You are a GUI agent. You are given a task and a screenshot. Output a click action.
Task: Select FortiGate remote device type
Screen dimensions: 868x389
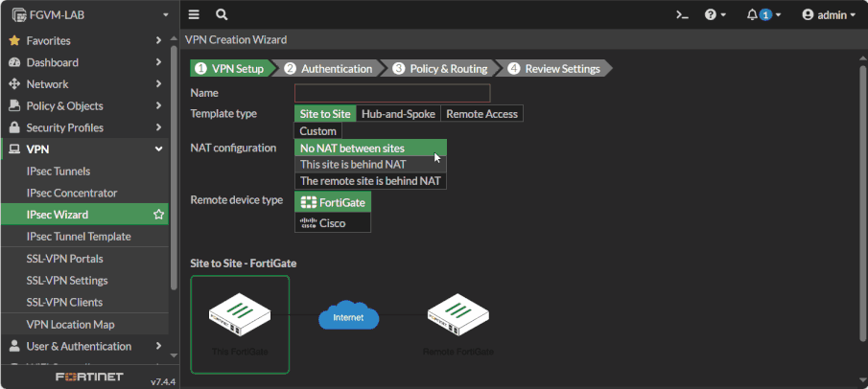(333, 202)
